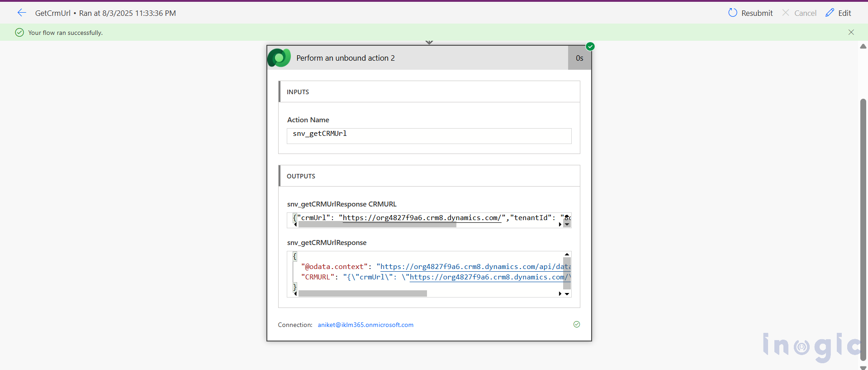
Task: Click the Action Name field snv_getCRMUrl
Action: click(x=429, y=136)
